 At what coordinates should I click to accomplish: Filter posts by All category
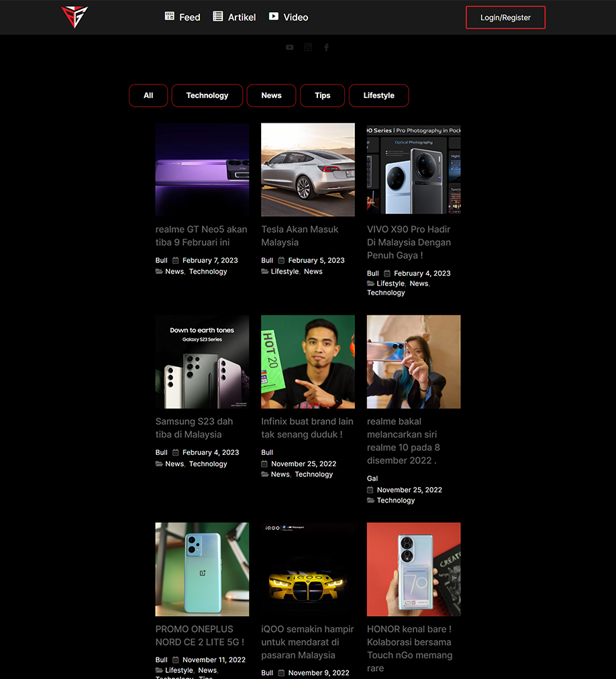[148, 95]
